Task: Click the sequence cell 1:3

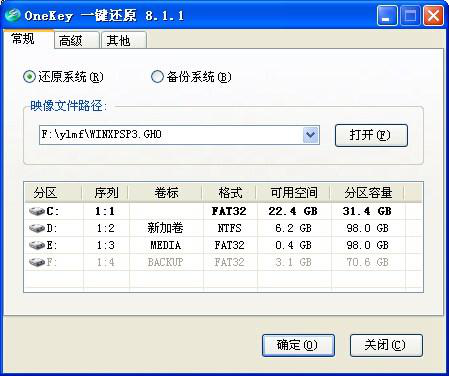Action: [x=105, y=245]
